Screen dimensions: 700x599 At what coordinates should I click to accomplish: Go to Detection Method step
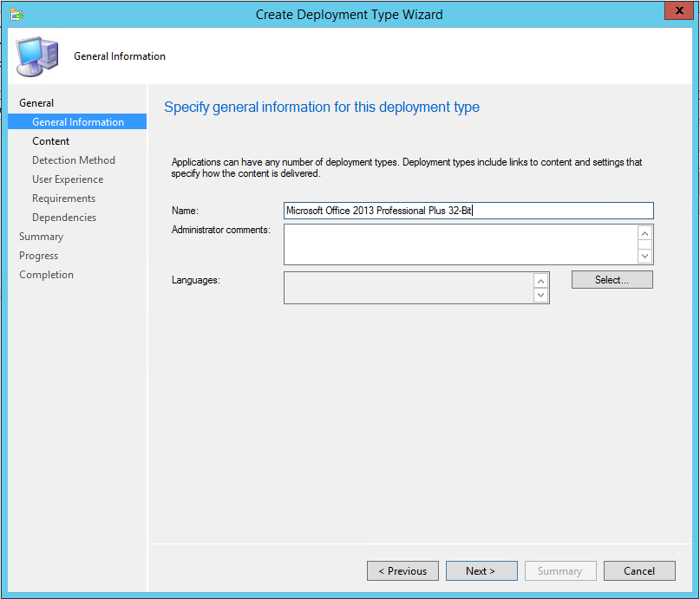tap(74, 160)
